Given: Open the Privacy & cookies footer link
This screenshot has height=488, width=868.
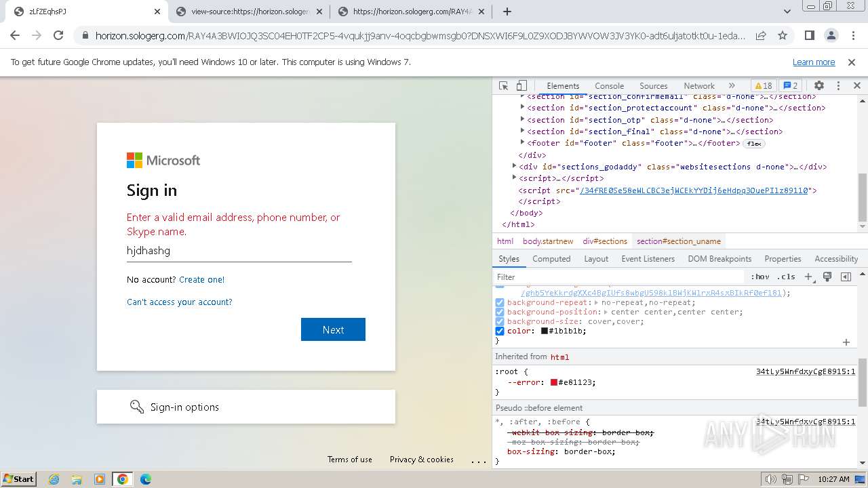Looking at the screenshot, I should [x=422, y=460].
